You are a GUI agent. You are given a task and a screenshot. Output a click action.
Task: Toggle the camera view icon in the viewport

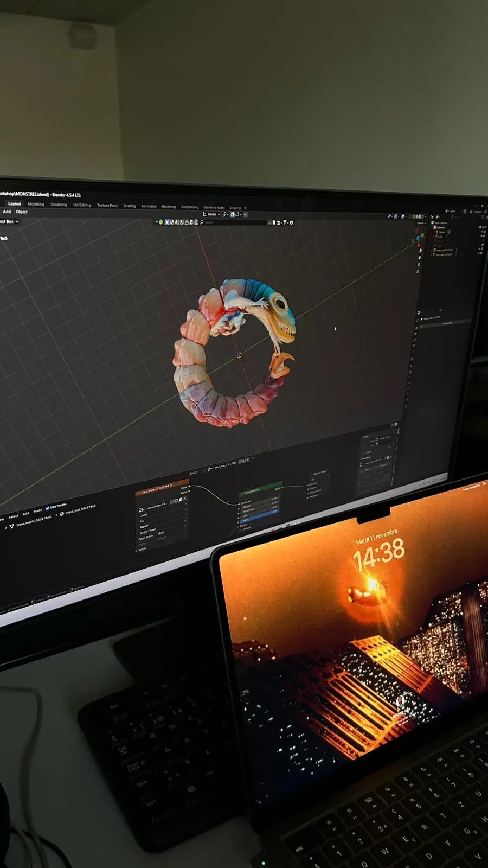click(x=419, y=264)
